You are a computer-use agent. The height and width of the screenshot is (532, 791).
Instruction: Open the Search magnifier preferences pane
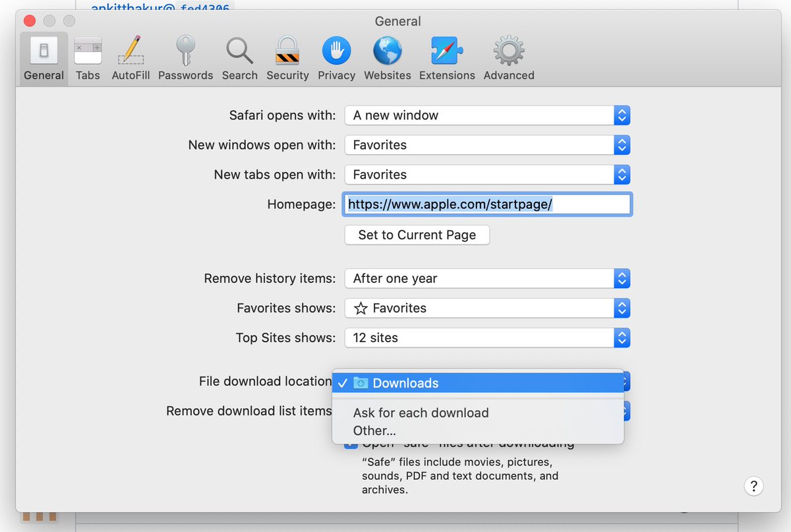pos(239,59)
